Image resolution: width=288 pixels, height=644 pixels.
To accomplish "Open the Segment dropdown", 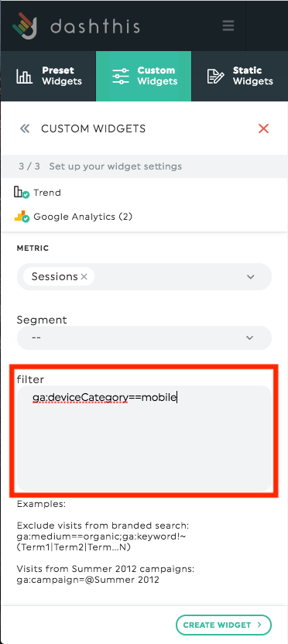I will (144, 337).
